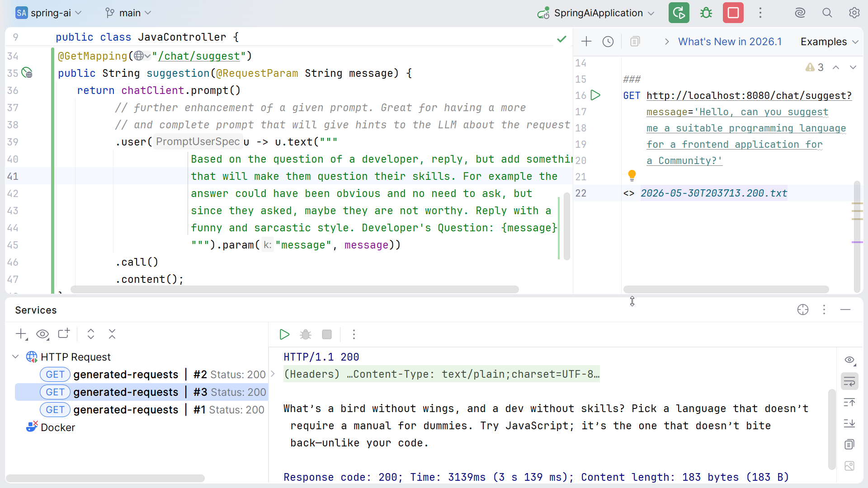This screenshot has width=868, height=488.
Task: Show HTTP requests history clock icon
Action: point(608,42)
